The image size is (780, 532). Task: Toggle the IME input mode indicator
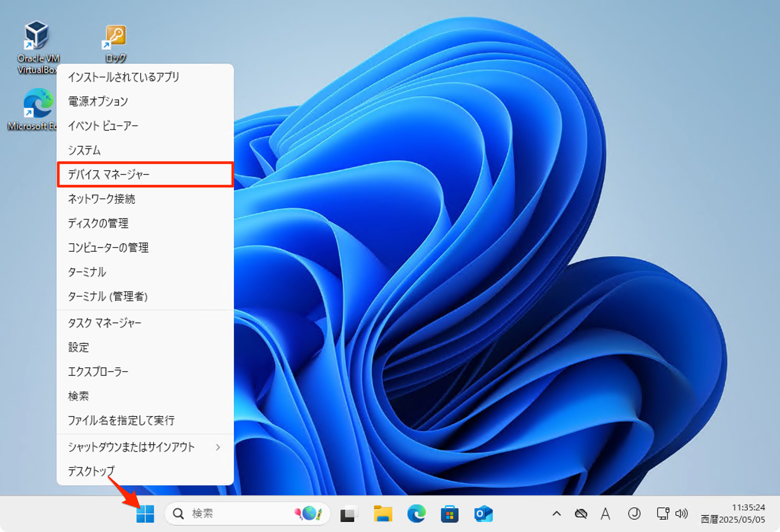click(x=605, y=513)
